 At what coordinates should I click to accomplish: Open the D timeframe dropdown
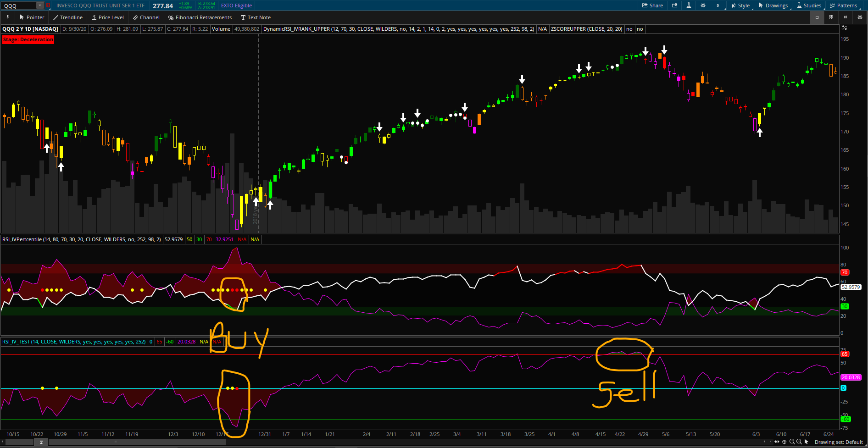(x=718, y=6)
